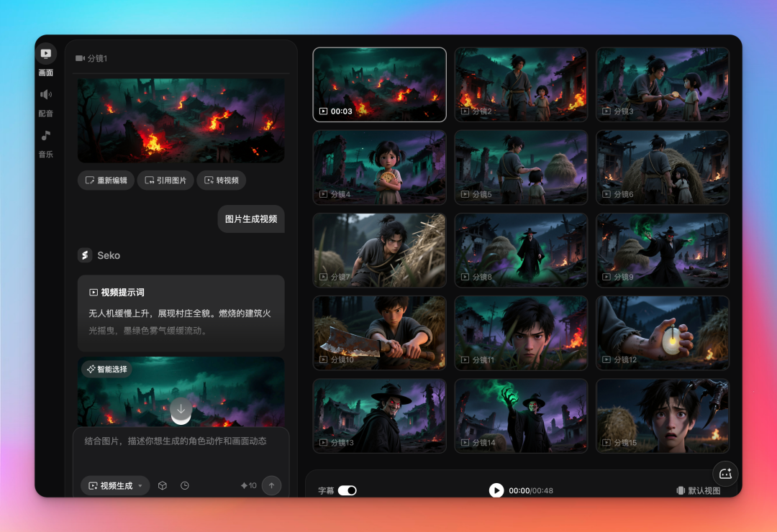Toggle the 字幕 subtitles switch
This screenshot has height=532, width=777.
[x=347, y=490]
